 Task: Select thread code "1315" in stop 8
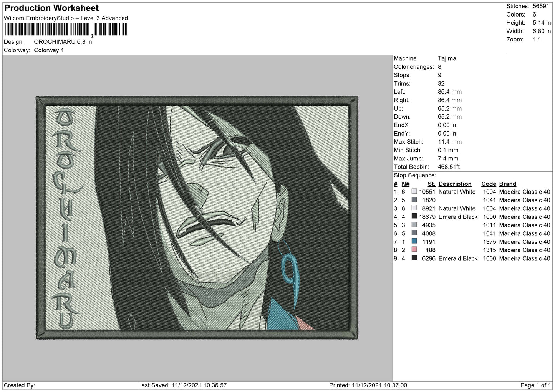coord(490,250)
